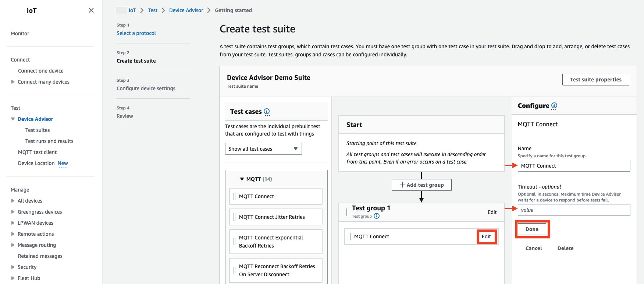Open Test suite properties
The image size is (644, 284).
(595, 80)
